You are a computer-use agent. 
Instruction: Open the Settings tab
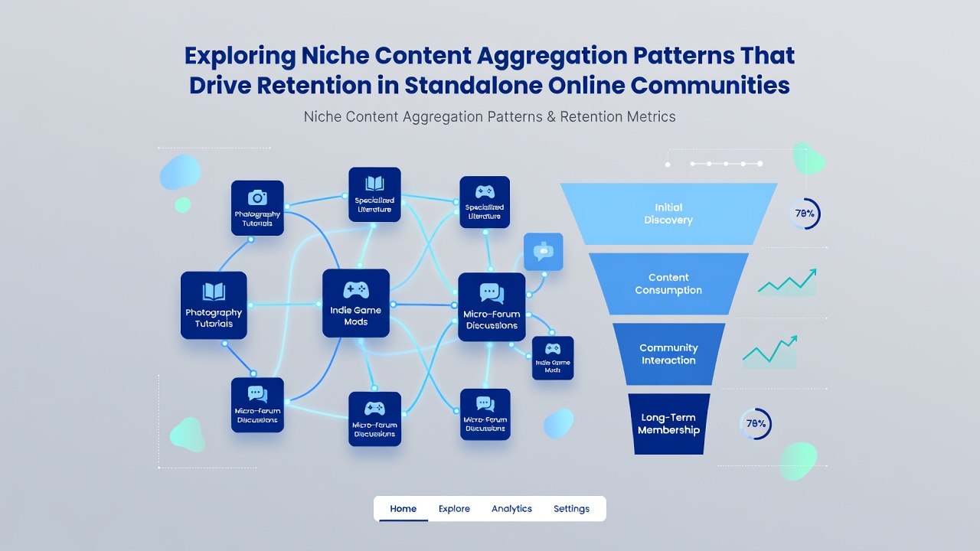click(571, 509)
